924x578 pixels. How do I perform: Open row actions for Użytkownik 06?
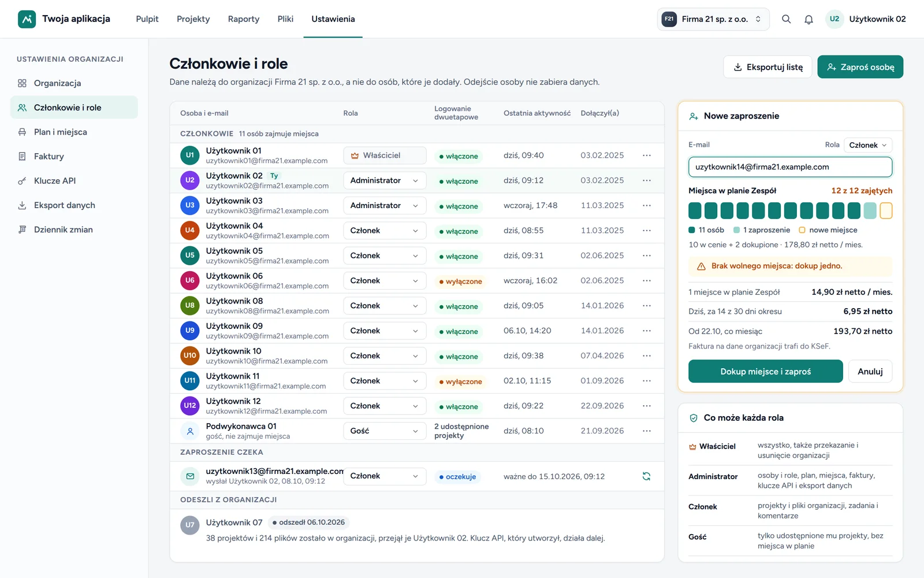tap(646, 280)
